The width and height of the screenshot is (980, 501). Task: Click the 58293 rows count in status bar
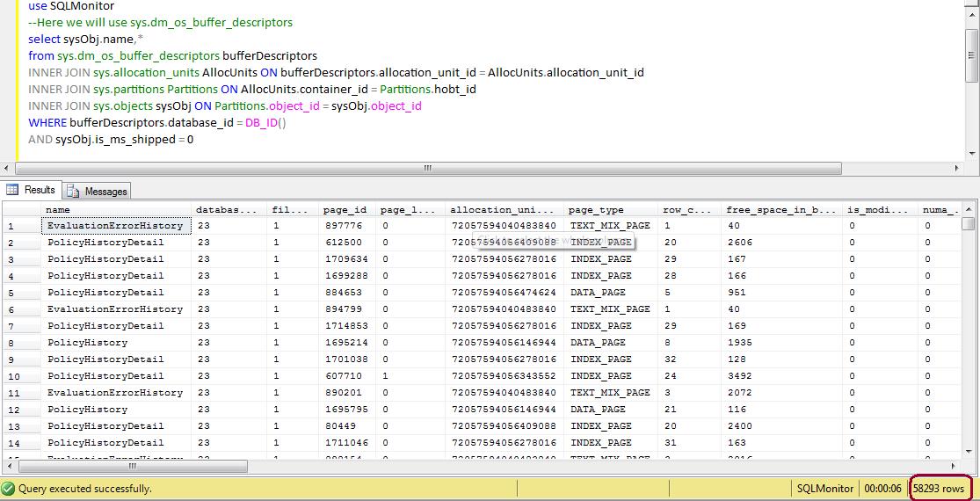click(x=939, y=488)
